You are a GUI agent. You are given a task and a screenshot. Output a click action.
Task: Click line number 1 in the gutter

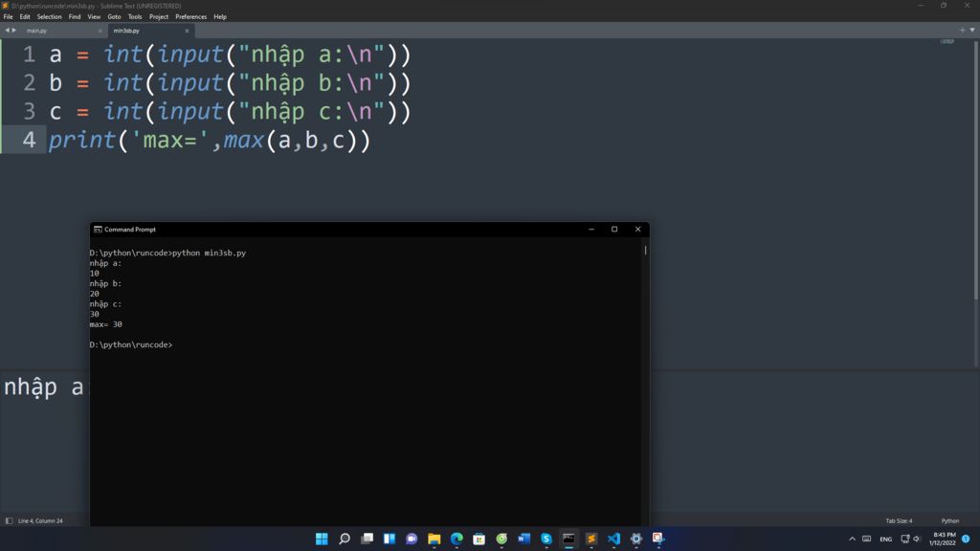pos(29,55)
